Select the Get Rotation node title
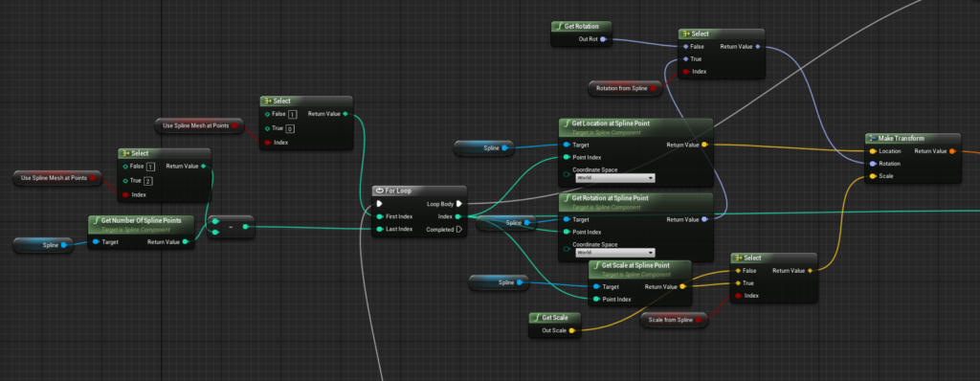The width and height of the screenshot is (980, 381). pyautogui.click(x=581, y=26)
